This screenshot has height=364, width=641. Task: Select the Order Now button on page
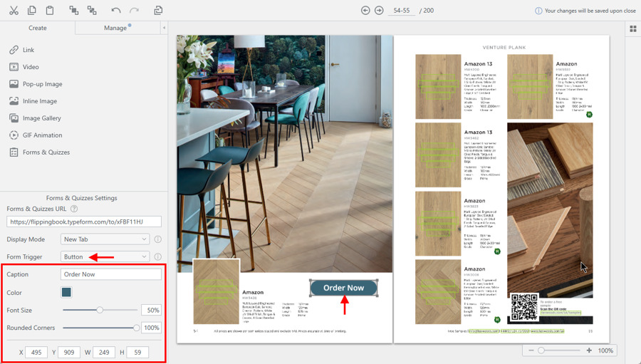343,288
